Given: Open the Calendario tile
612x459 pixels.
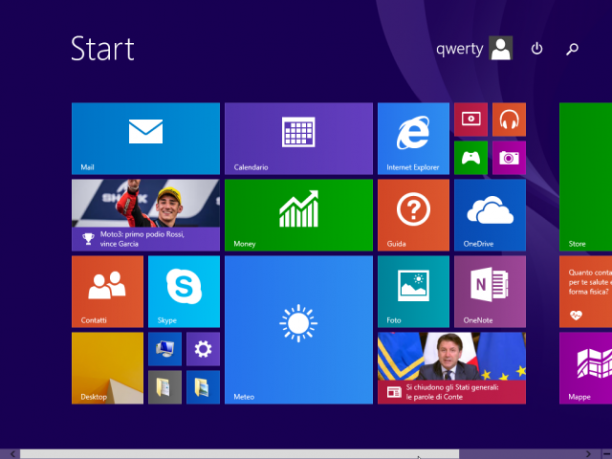Looking at the screenshot, I should point(299,139).
